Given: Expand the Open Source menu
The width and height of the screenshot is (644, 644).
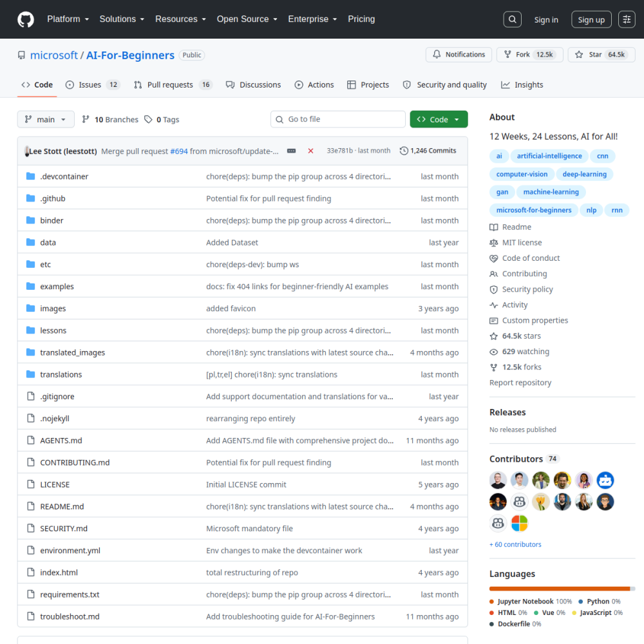Looking at the screenshot, I should 247,19.
